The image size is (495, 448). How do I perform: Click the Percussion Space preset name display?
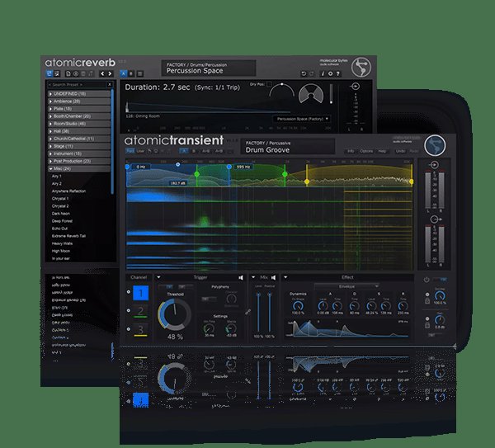209,68
